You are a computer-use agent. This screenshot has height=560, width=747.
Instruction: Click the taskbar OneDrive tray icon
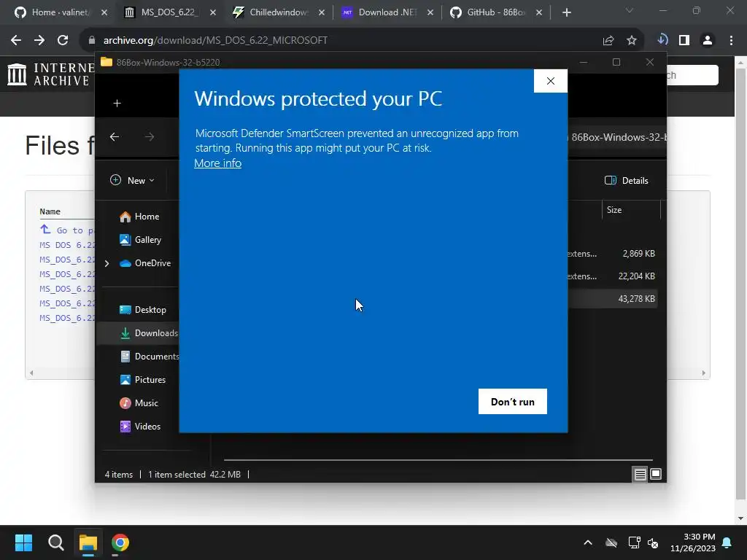[611, 542]
